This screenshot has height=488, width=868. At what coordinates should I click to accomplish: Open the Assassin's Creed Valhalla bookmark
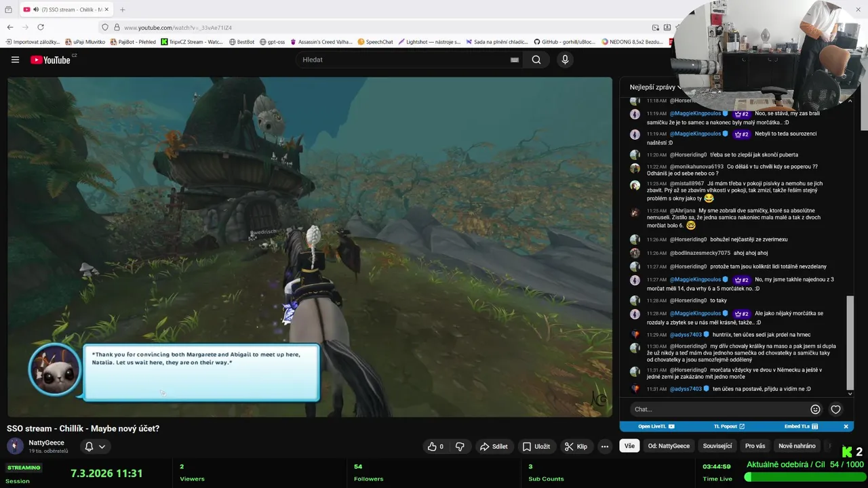click(321, 42)
